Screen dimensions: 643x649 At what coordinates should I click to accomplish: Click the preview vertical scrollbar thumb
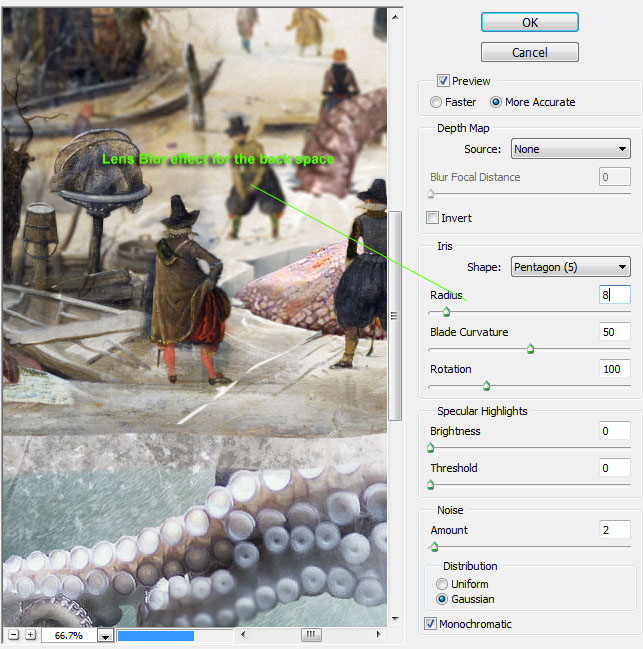[395, 316]
